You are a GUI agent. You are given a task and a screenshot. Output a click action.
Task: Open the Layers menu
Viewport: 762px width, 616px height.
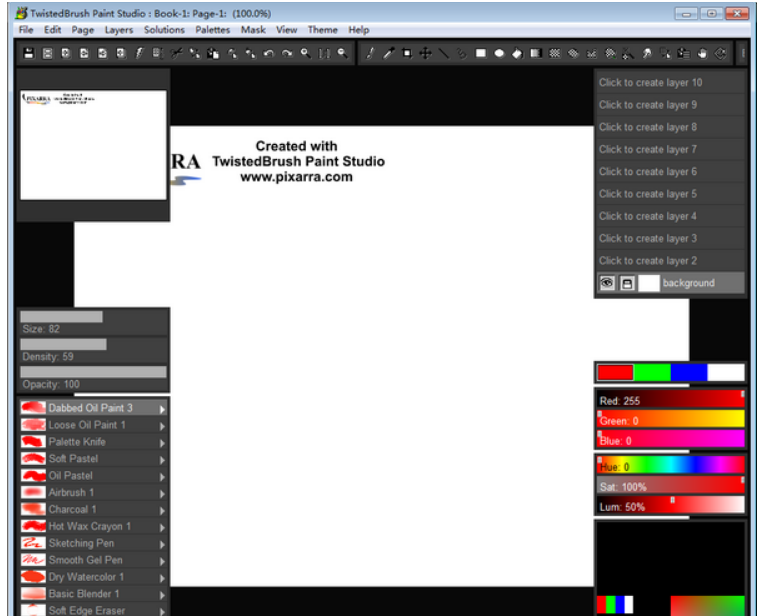pyautogui.click(x=119, y=30)
